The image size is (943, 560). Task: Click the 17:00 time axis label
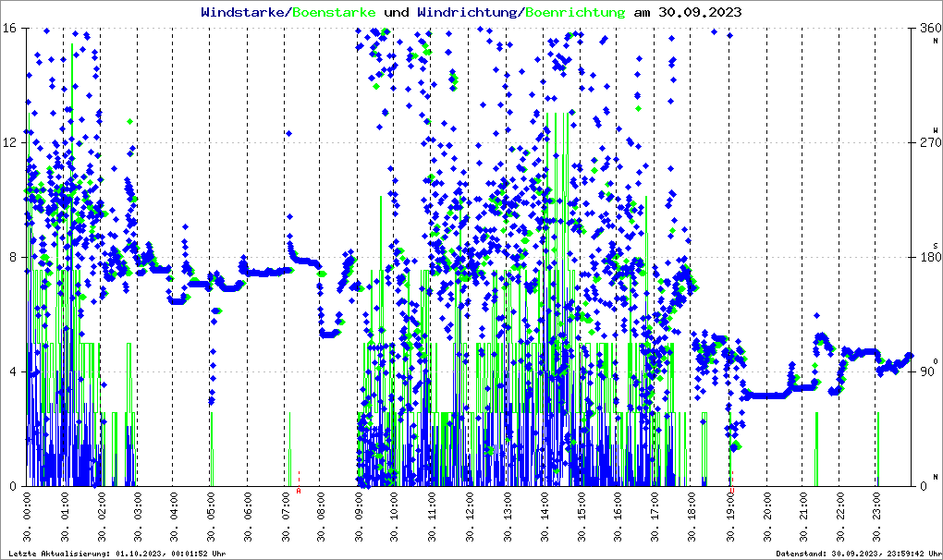pyautogui.click(x=654, y=517)
